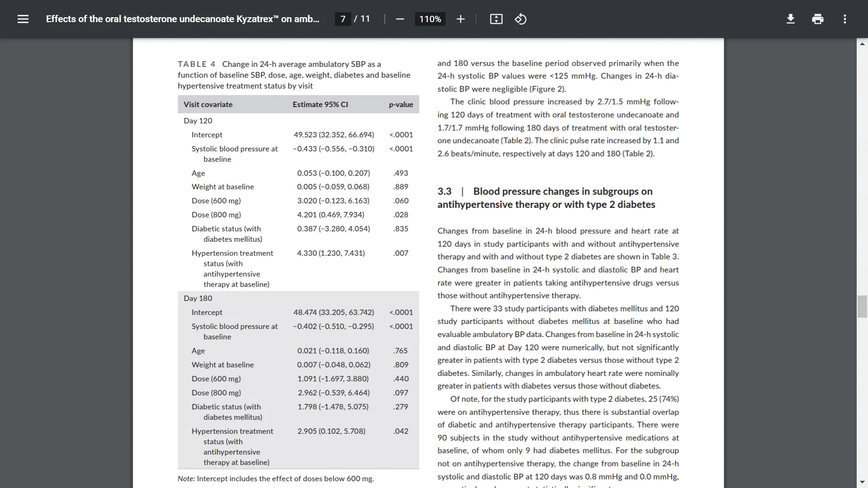
Task: Click the document title in toolbar
Action: click(x=183, y=19)
